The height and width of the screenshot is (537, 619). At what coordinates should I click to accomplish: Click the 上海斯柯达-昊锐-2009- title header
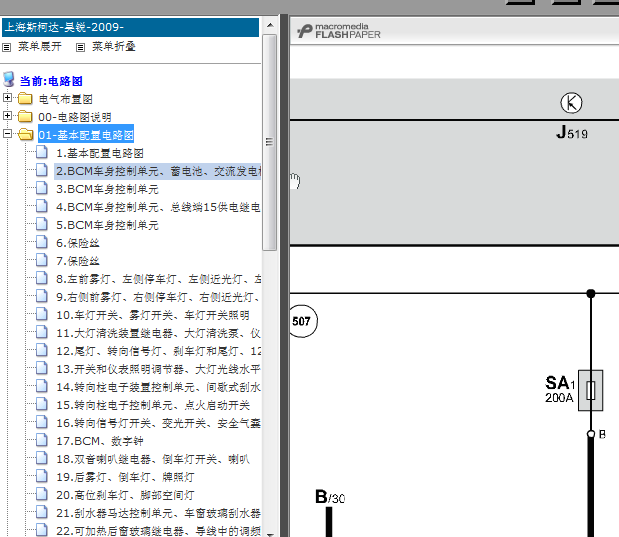(130, 27)
